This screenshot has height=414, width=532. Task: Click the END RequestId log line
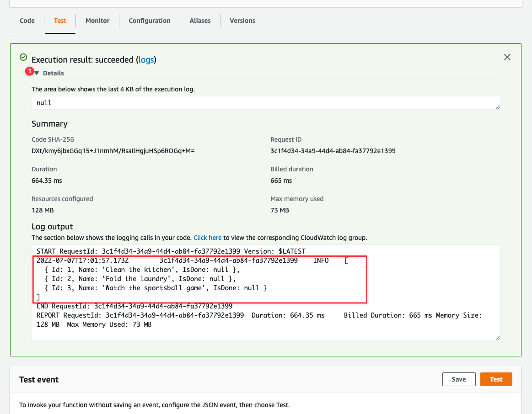(134, 306)
